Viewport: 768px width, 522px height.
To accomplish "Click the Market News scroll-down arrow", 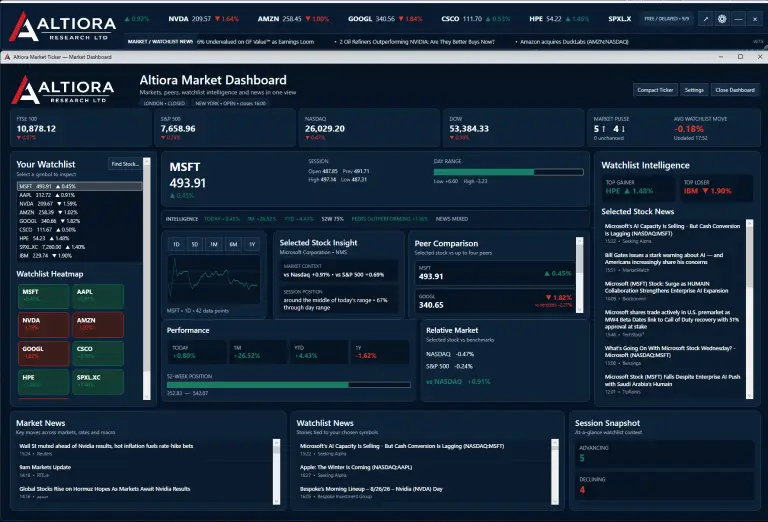I will coord(276,501).
